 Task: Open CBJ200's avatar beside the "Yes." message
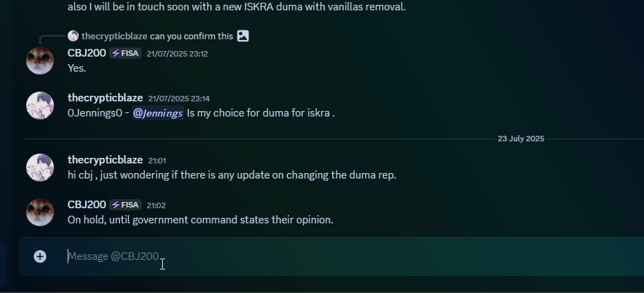40,61
